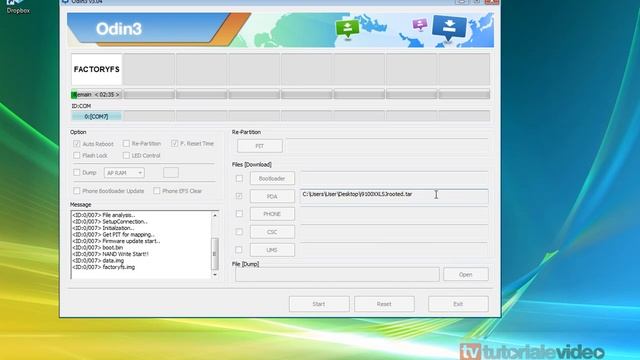Enable the Re-Partition checkbox
The image size is (640, 360).
pyautogui.click(x=126, y=143)
